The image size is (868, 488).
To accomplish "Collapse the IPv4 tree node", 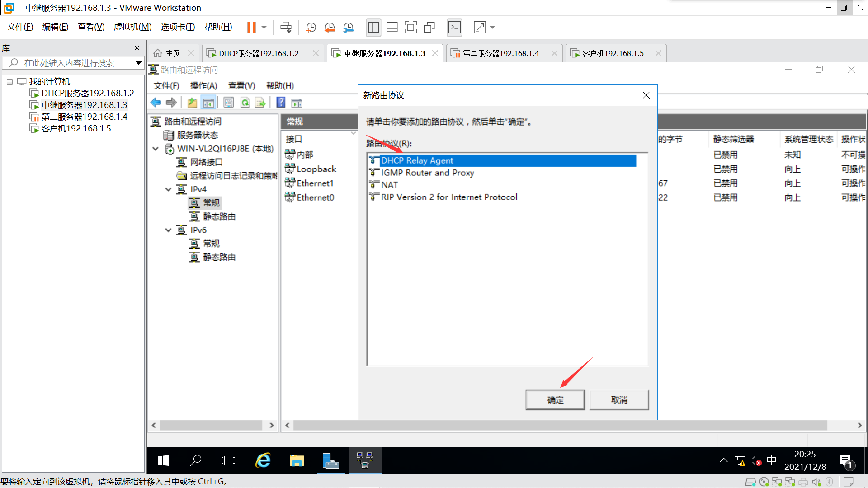I will 168,189.
